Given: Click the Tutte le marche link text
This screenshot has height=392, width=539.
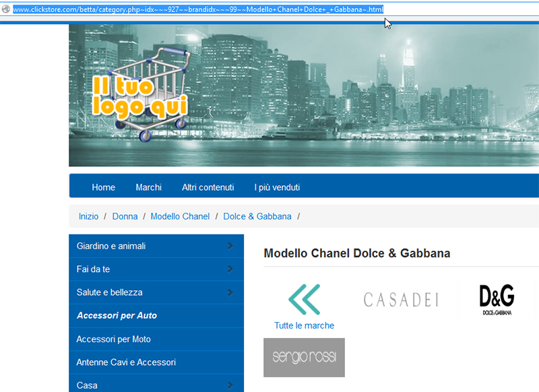Looking at the screenshot, I should (x=305, y=325).
